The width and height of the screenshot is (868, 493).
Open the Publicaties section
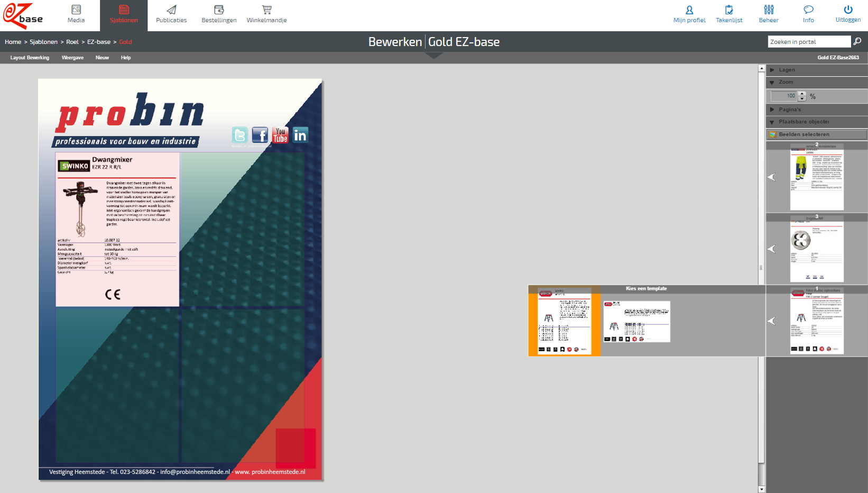tap(171, 14)
